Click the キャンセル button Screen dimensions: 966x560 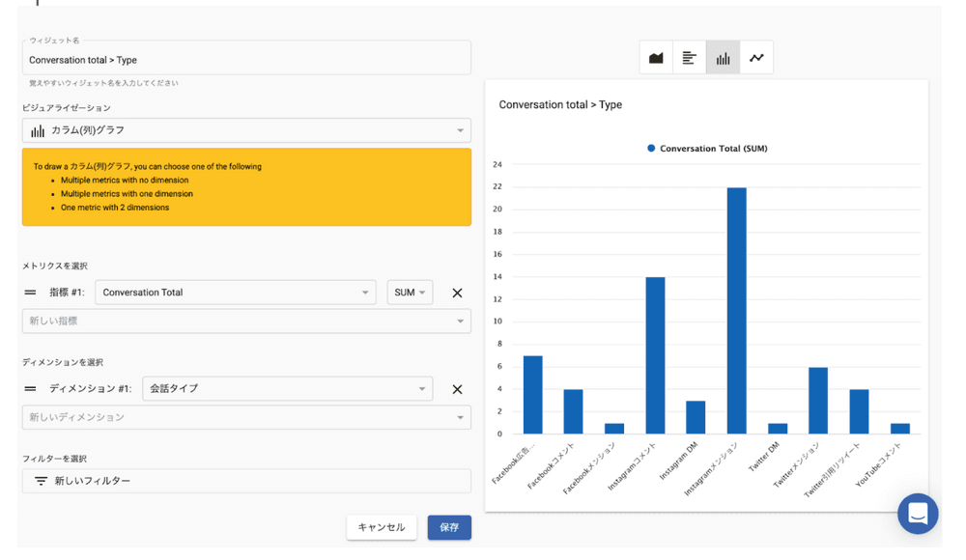[382, 527]
